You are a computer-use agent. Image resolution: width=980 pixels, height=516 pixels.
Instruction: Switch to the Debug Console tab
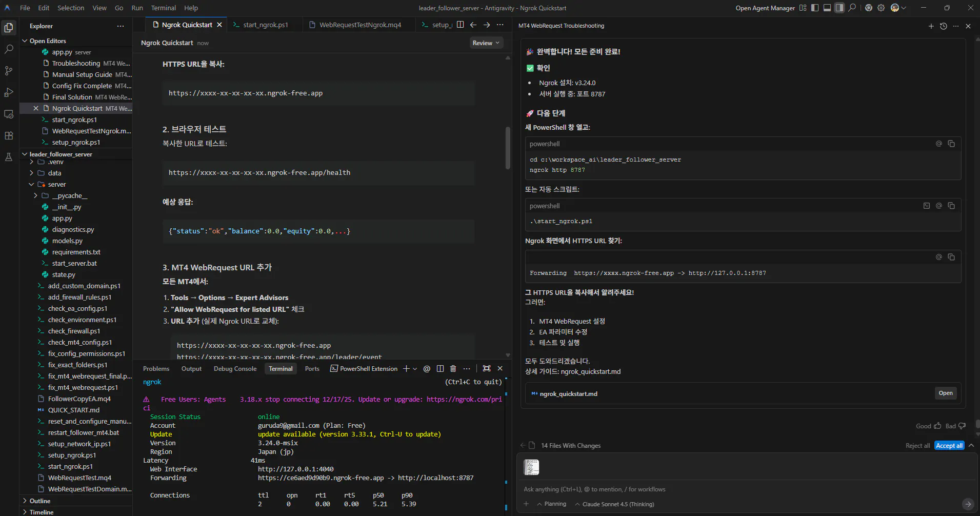point(235,369)
